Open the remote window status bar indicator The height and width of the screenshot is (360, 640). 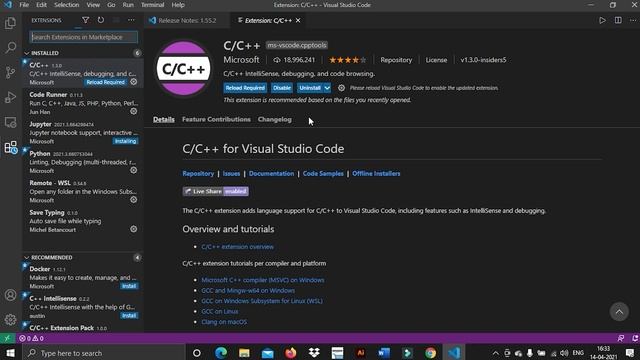click(x=7, y=338)
